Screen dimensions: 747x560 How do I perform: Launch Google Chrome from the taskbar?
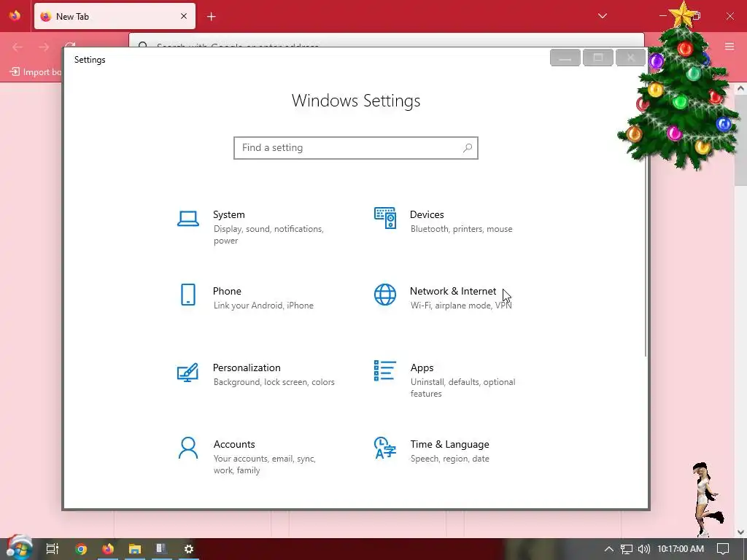[x=81, y=549]
